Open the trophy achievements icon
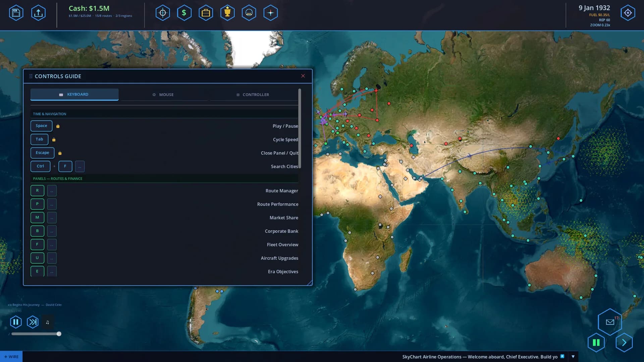This screenshot has height=362, width=644. click(x=227, y=13)
